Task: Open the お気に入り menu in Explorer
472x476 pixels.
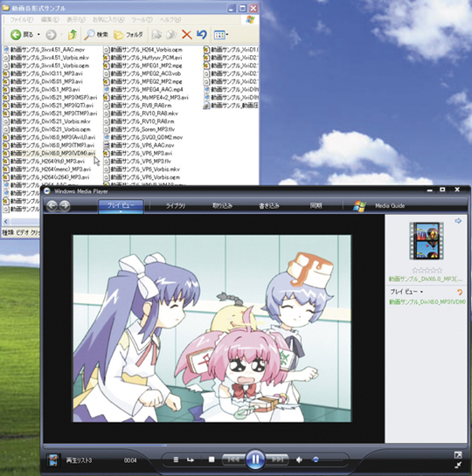Action: (x=108, y=20)
